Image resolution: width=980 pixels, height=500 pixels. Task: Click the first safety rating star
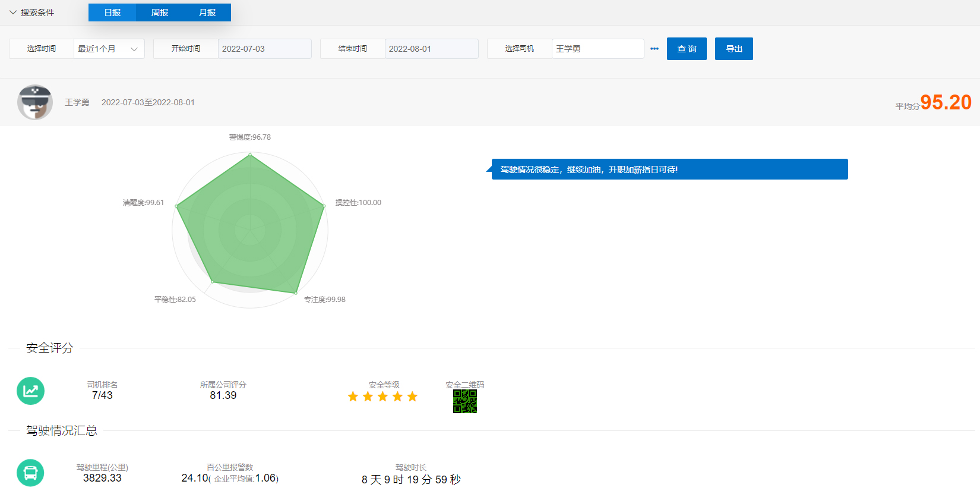pos(353,397)
